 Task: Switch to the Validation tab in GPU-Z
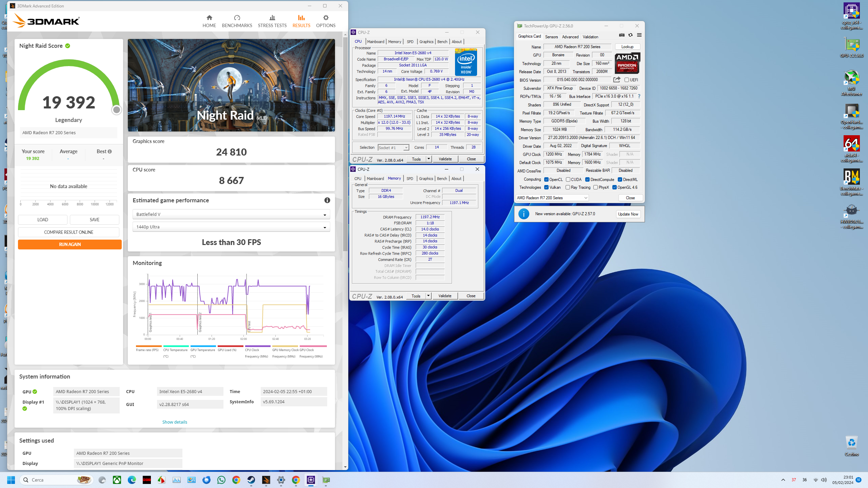pyautogui.click(x=590, y=37)
